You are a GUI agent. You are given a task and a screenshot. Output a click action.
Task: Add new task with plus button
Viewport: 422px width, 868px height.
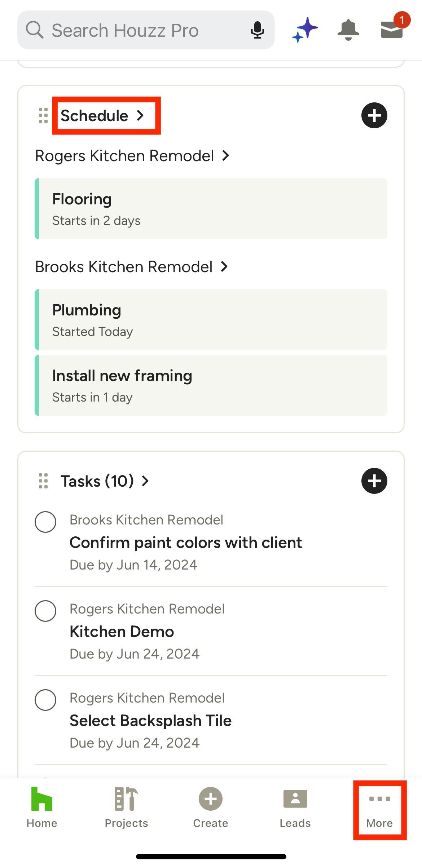(374, 481)
